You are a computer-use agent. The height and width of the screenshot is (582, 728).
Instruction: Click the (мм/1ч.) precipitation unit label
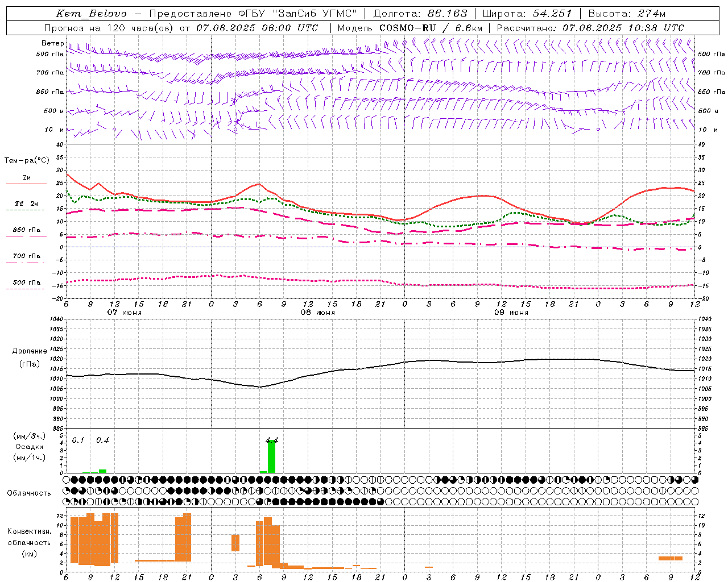30,458
